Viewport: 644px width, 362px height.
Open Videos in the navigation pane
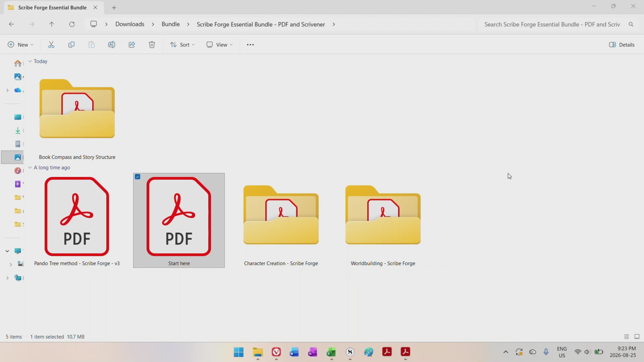pos(17,184)
